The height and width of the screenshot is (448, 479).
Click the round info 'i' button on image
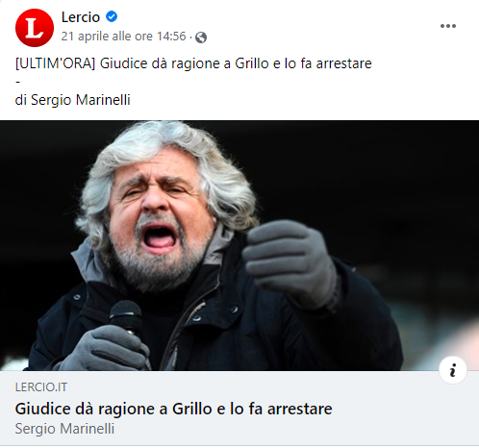(x=453, y=370)
